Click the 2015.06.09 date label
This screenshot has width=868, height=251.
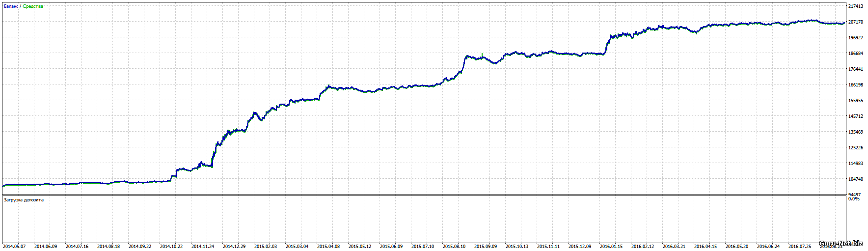[x=391, y=247]
